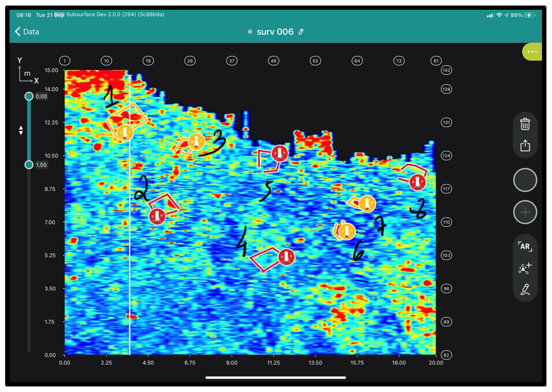
Task: Select side line marker 131
Action: coord(446,122)
